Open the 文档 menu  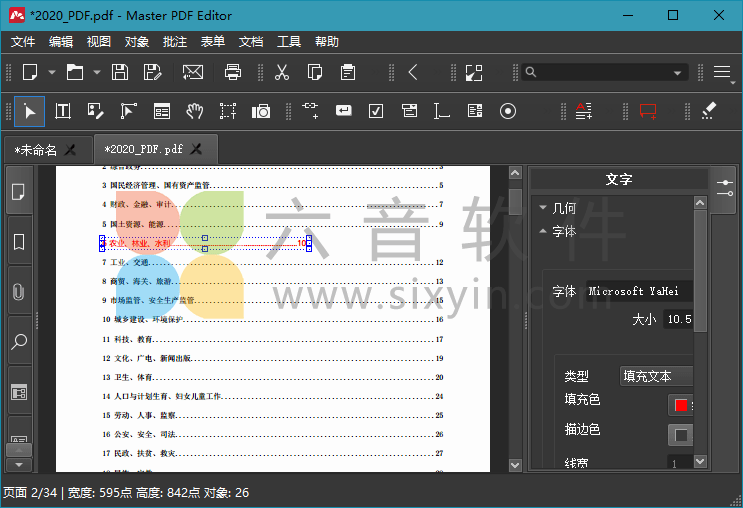click(x=251, y=42)
